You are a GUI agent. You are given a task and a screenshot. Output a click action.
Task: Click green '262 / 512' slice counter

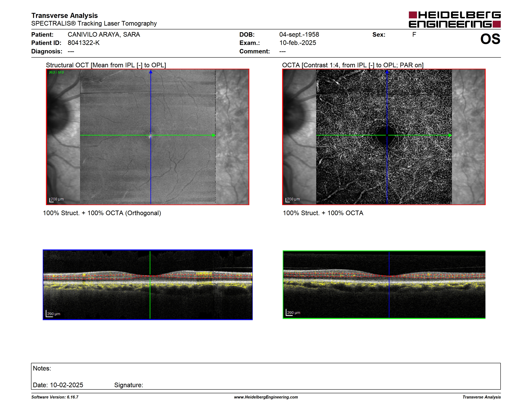click(x=56, y=72)
